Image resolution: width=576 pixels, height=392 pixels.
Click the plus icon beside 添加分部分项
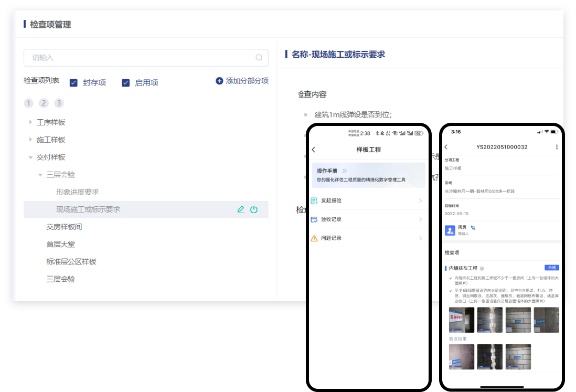click(219, 81)
